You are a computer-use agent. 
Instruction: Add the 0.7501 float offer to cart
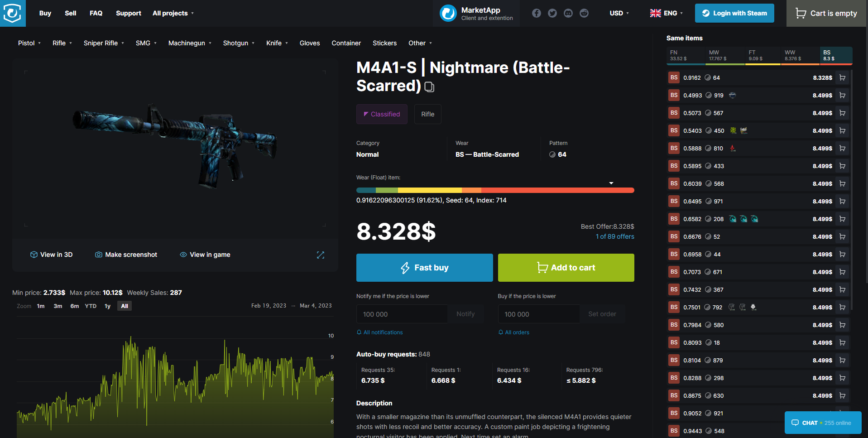842,308
